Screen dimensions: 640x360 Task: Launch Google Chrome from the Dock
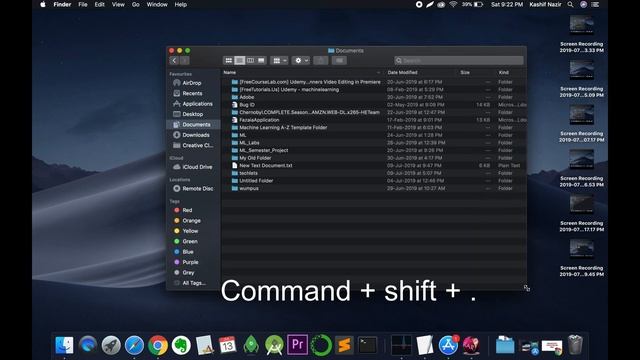158,345
